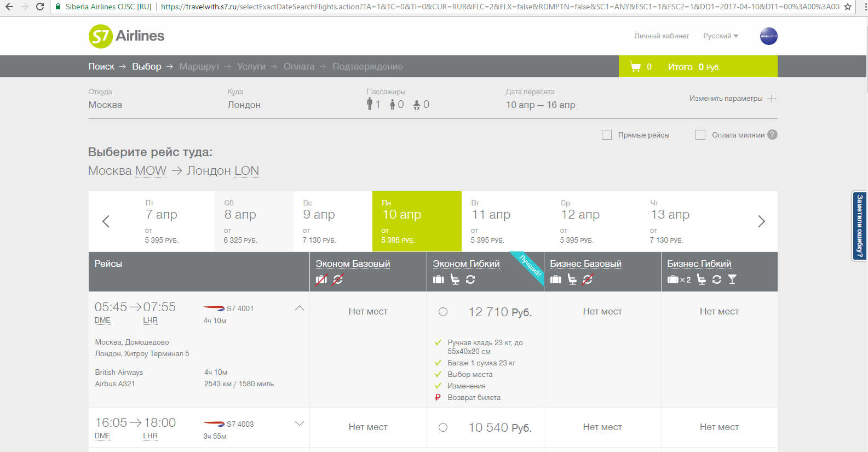The height and width of the screenshot is (452, 868).
Task: Click the infant passenger icon
Action: (417, 105)
